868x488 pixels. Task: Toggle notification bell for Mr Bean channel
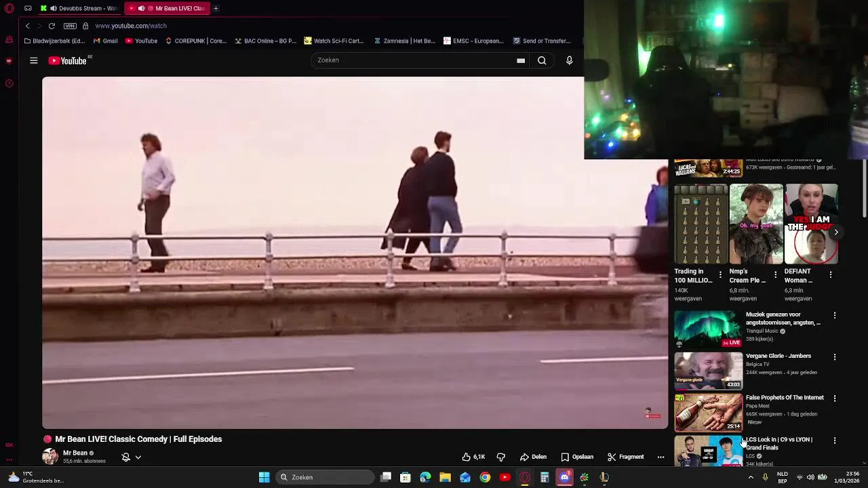tap(125, 457)
